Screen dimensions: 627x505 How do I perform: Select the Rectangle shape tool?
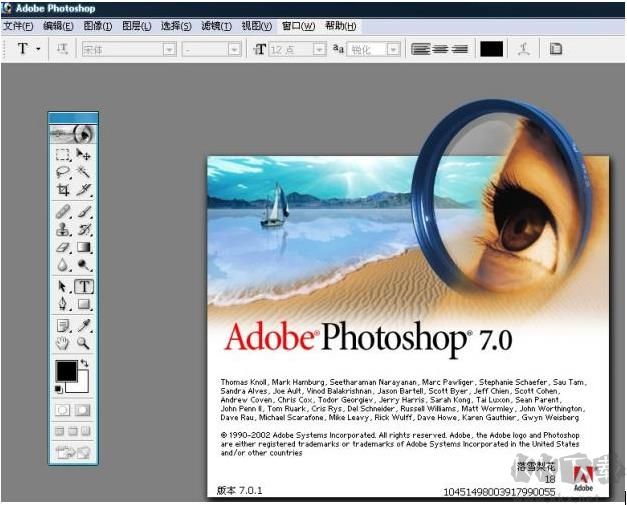click(83, 304)
